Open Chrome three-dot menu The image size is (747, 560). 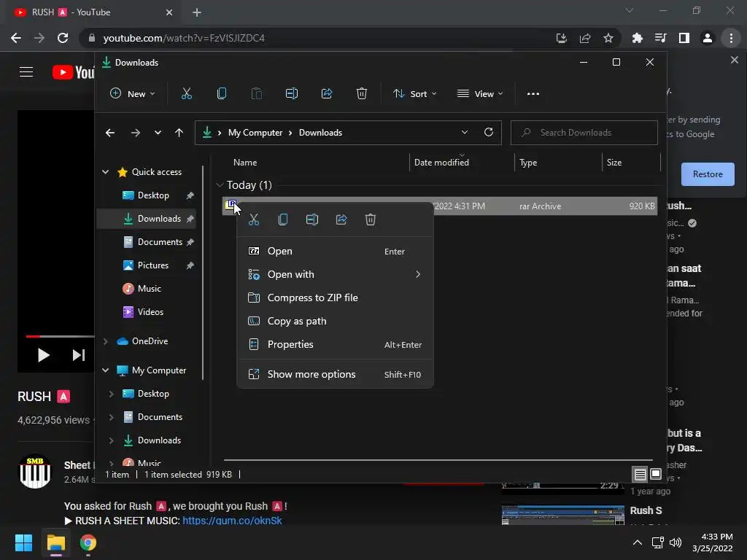coord(731,38)
